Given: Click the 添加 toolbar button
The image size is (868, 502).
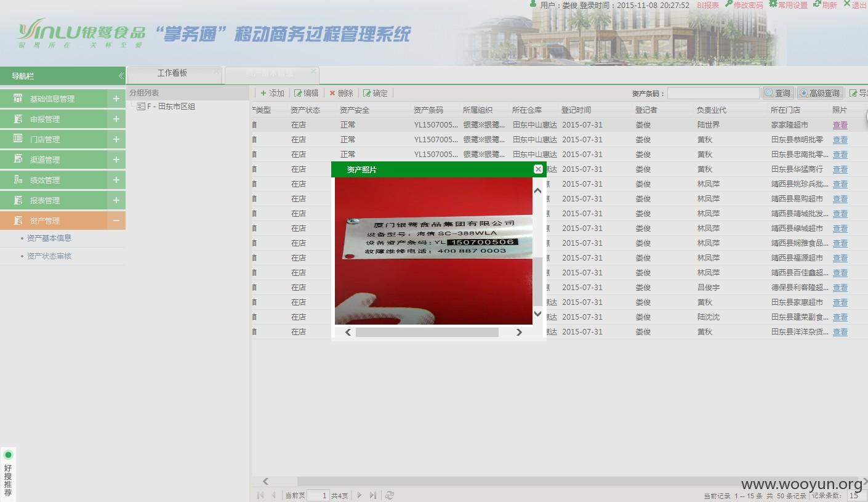Looking at the screenshot, I should (x=272, y=93).
